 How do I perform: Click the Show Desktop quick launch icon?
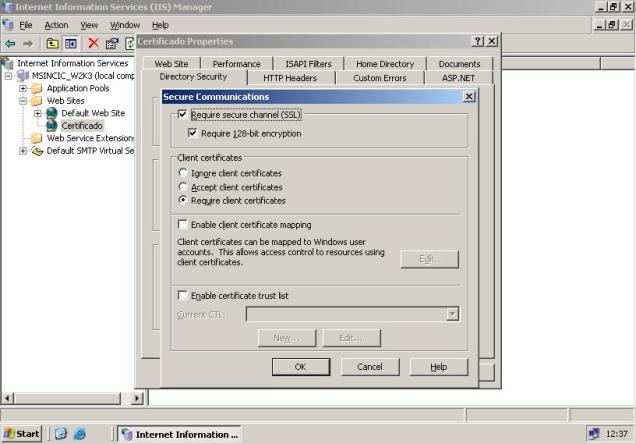point(60,434)
